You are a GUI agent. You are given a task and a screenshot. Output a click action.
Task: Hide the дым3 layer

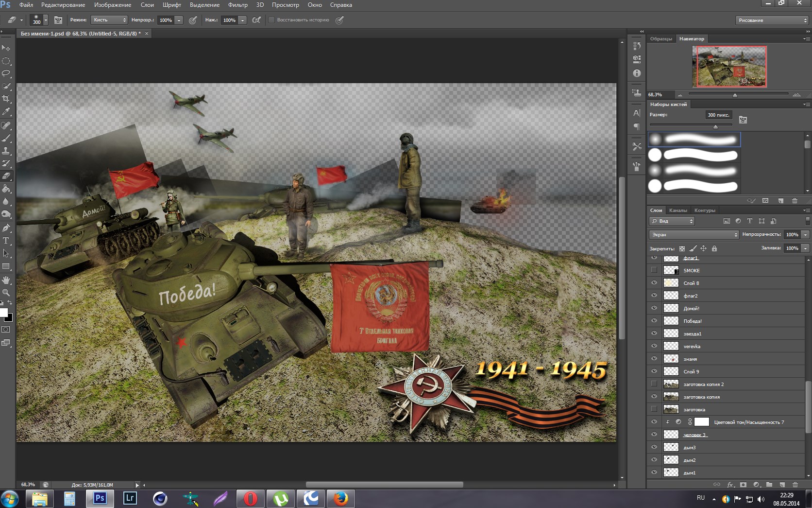coord(654,447)
